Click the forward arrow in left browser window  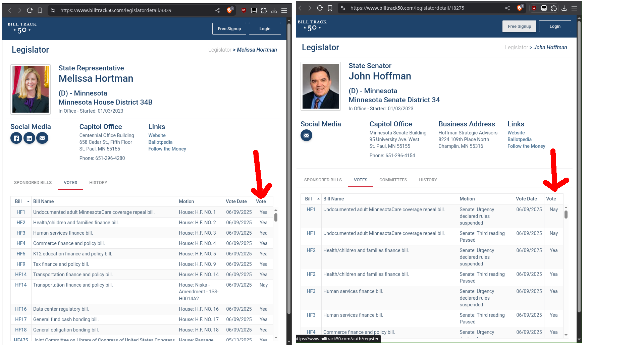click(20, 10)
